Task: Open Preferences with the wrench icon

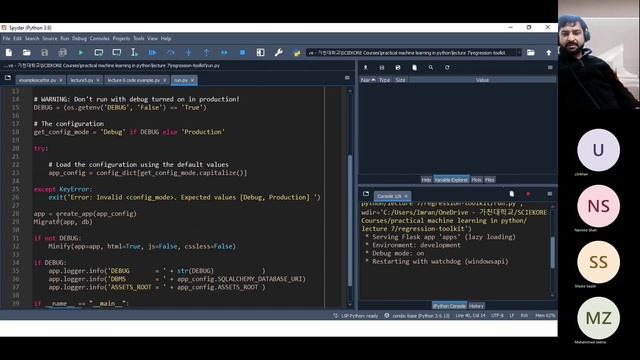Action: (278, 53)
